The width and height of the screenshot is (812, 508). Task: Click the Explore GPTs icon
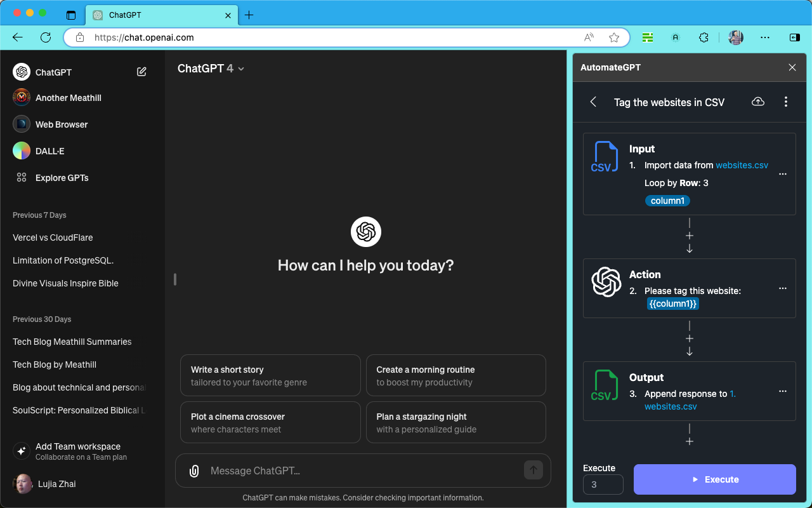[20, 177]
